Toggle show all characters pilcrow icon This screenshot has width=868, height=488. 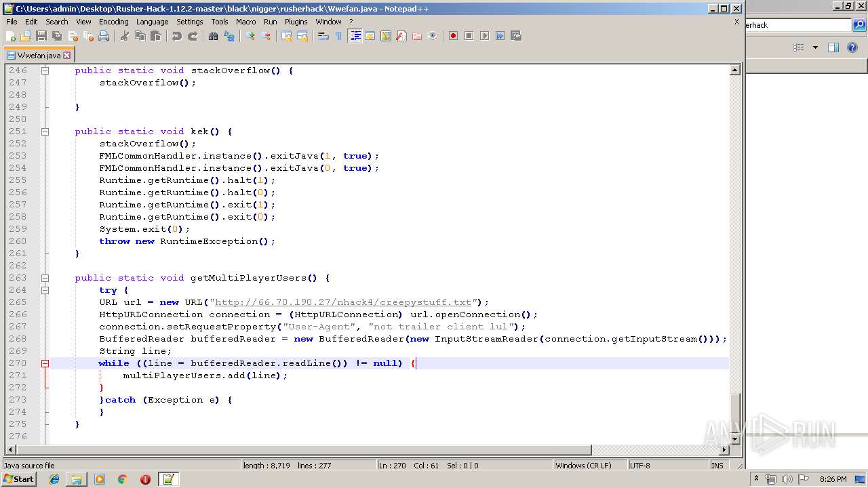pos(339,36)
